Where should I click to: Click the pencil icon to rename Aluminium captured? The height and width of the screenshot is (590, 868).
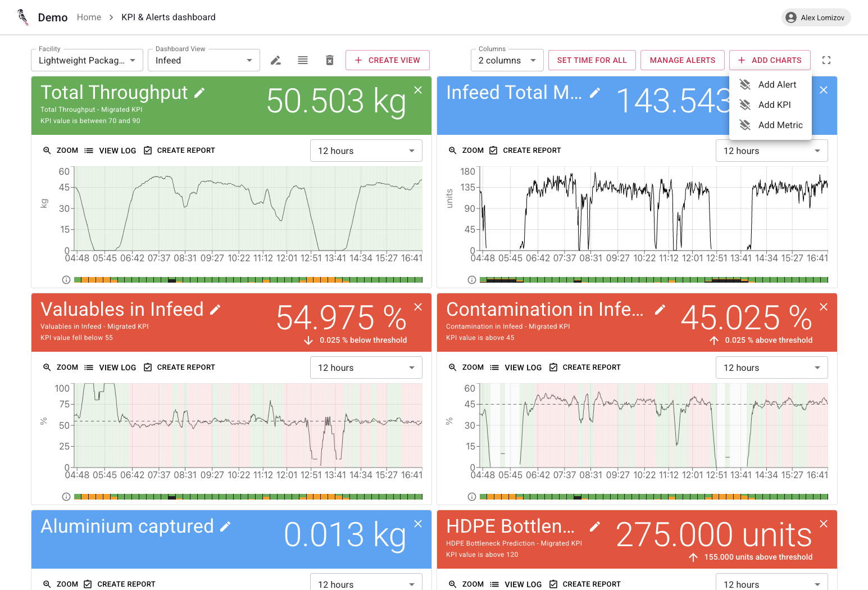pyautogui.click(x=225, y=527)
